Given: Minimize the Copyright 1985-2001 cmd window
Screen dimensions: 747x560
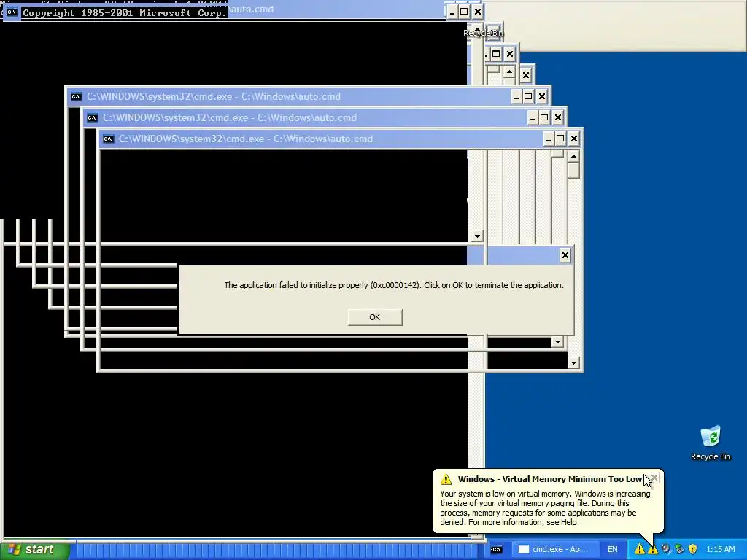Looking at the screenshot, I should [452, 12].
